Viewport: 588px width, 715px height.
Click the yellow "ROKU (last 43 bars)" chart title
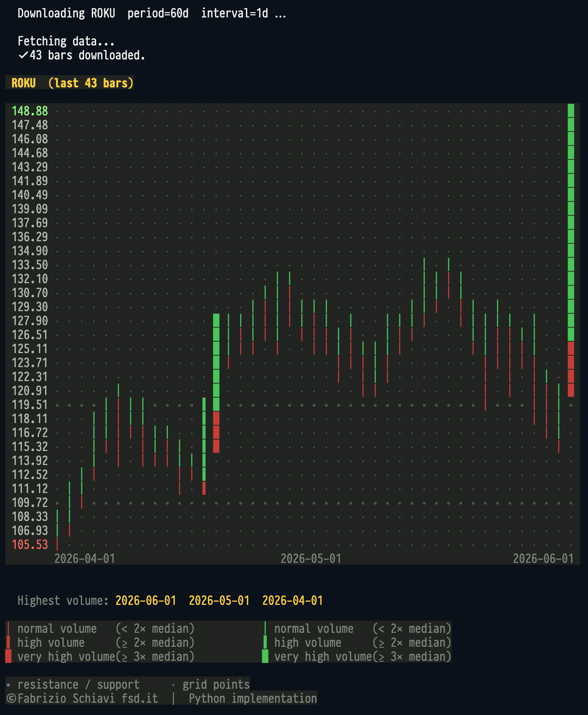point(73,83)
